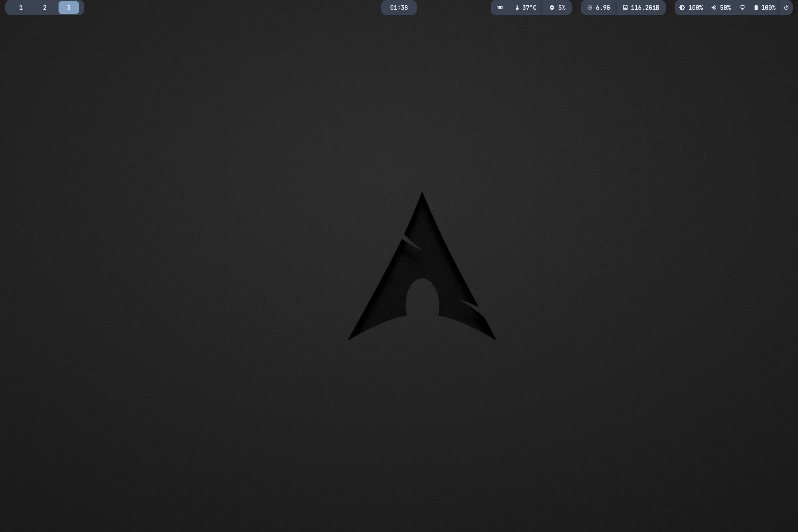Click the brightness sun icon
This screenshot has width=798, height=532.
click(682, 7)
